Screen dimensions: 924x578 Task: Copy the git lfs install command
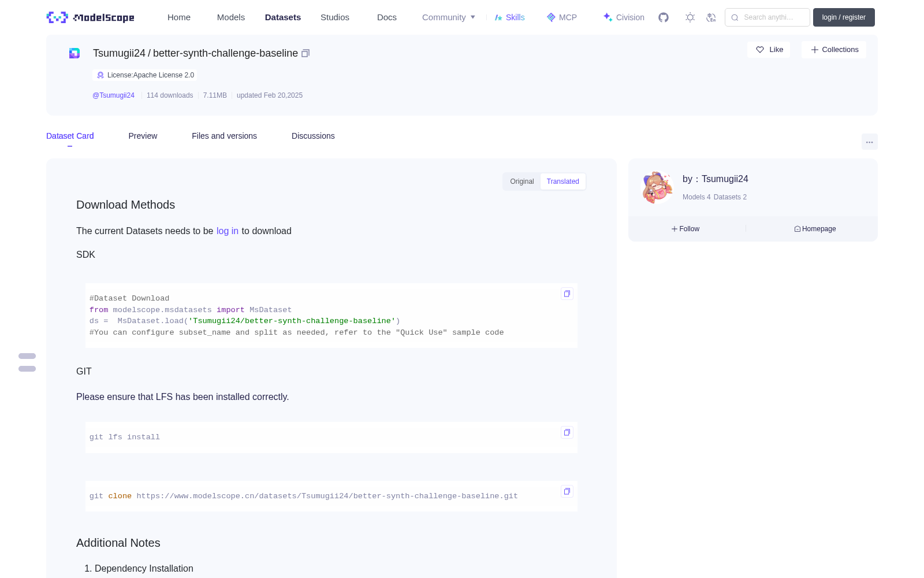pyautogui.click(x=567, y=432)
